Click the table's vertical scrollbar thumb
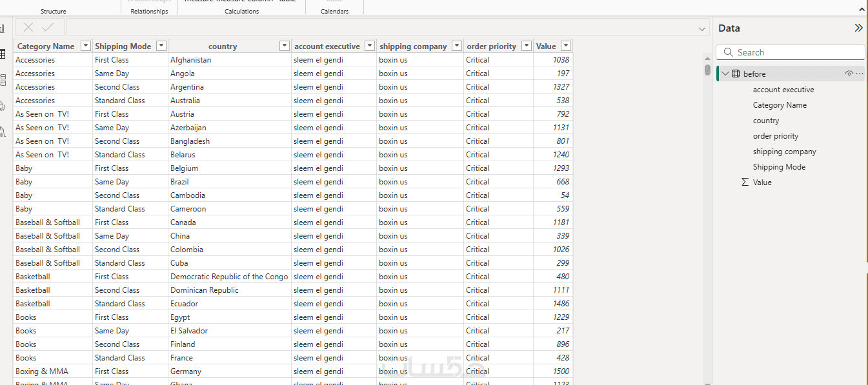 click(x=707, y=70)
